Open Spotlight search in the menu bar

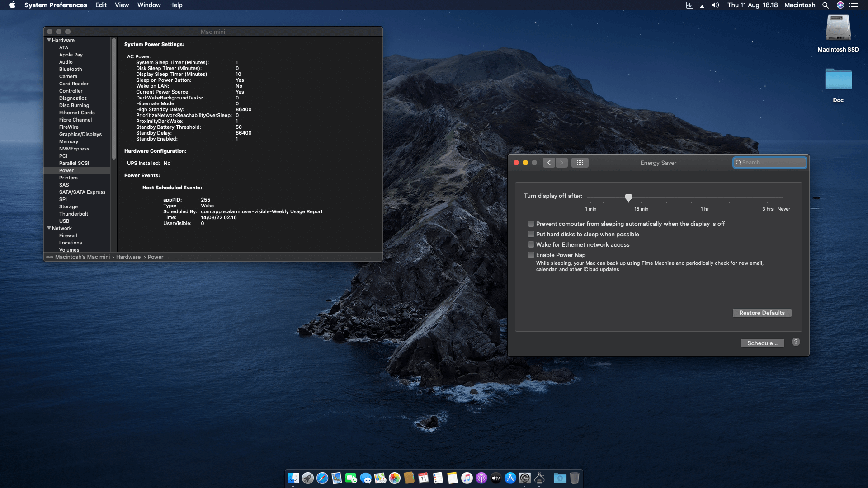[x=826, y=5]
